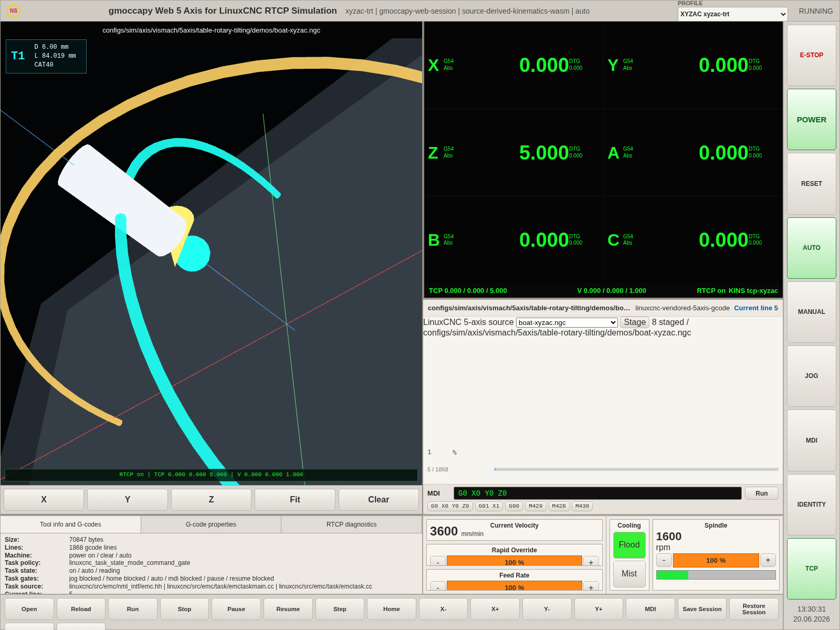840x630 pixels.
Task: Jog X+ button
Action: (x=495, y=609)
